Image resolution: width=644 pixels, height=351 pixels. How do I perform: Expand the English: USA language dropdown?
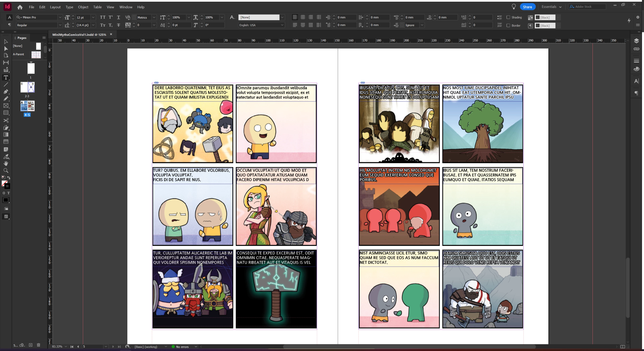(282, 25)
